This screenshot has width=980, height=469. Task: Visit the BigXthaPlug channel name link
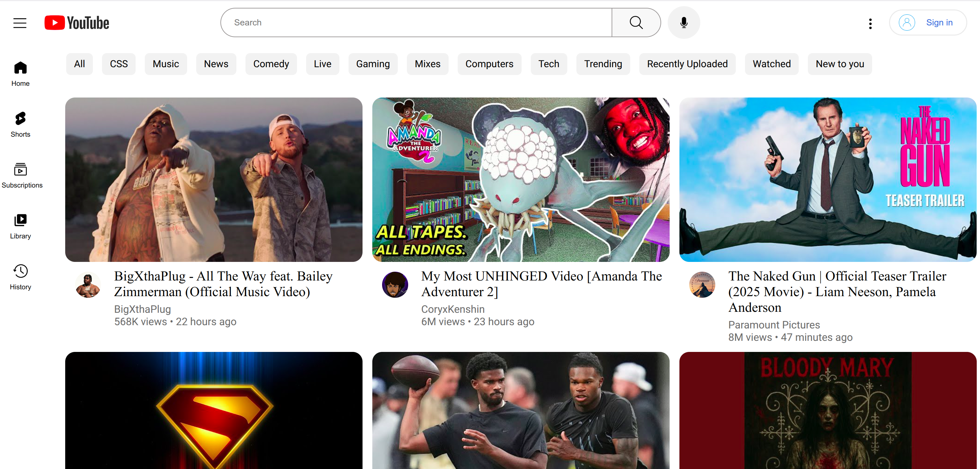click(x=142, y=309)
